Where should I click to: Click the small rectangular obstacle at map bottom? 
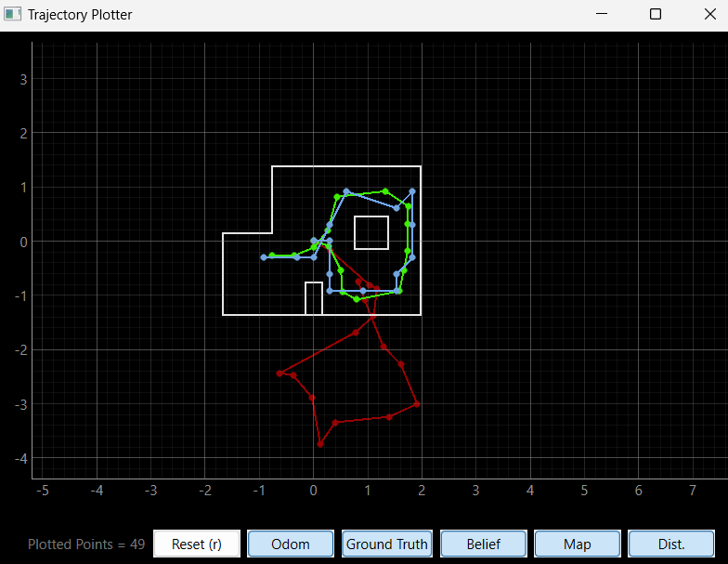pyautogui.click(x=314, y=298)
